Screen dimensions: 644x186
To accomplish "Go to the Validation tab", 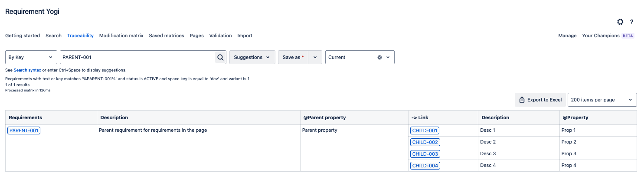I will pyautogui.click(x=220, y=36).
